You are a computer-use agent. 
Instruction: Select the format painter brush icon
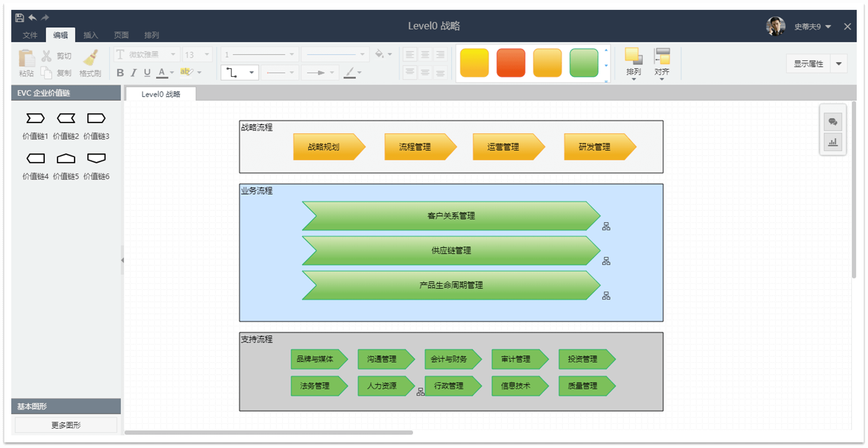click(x=90, y=58)
